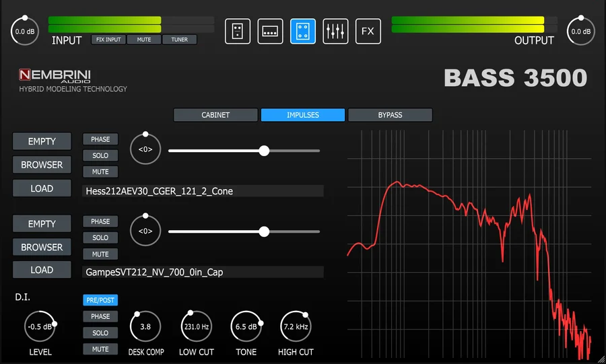Turn on the TUNER
The width and height of the screenshot is (606, 364).
click(179, 40)
